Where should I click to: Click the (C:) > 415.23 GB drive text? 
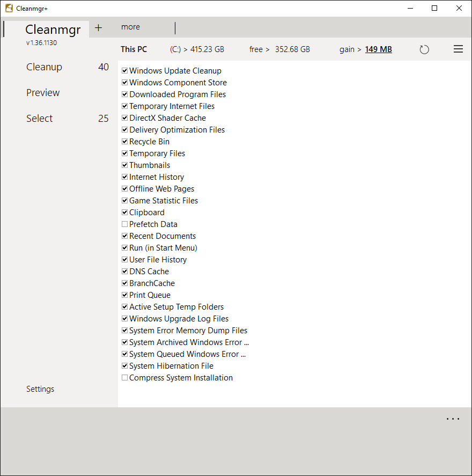click(x=197, y=49)
